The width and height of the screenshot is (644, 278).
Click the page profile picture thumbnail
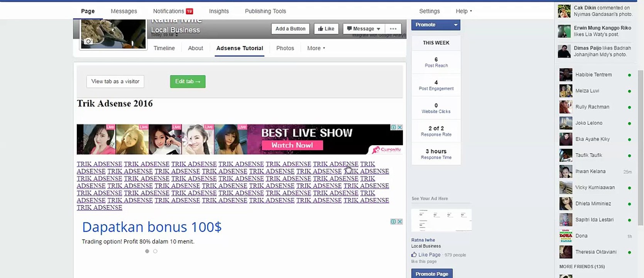(113, 34)
